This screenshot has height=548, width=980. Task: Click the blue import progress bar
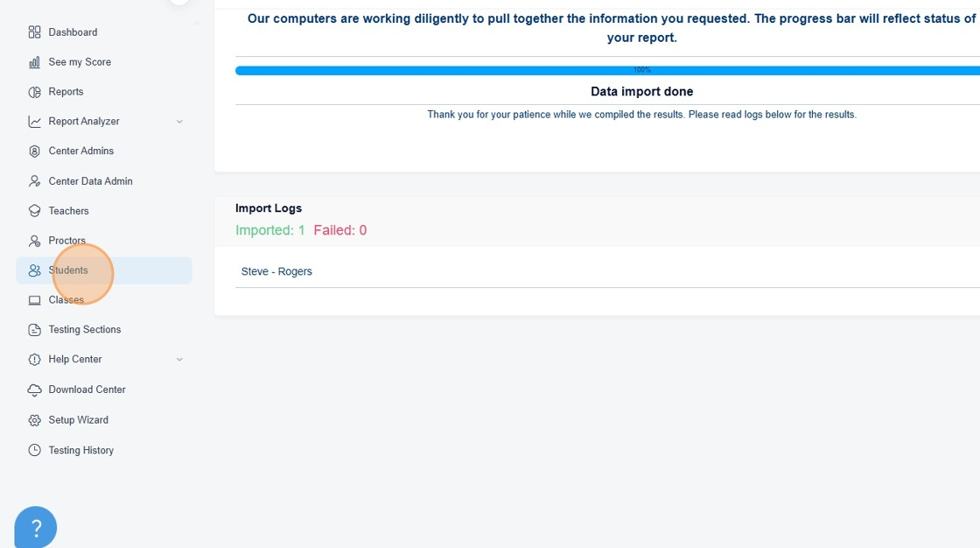click(x=607, y=71)
